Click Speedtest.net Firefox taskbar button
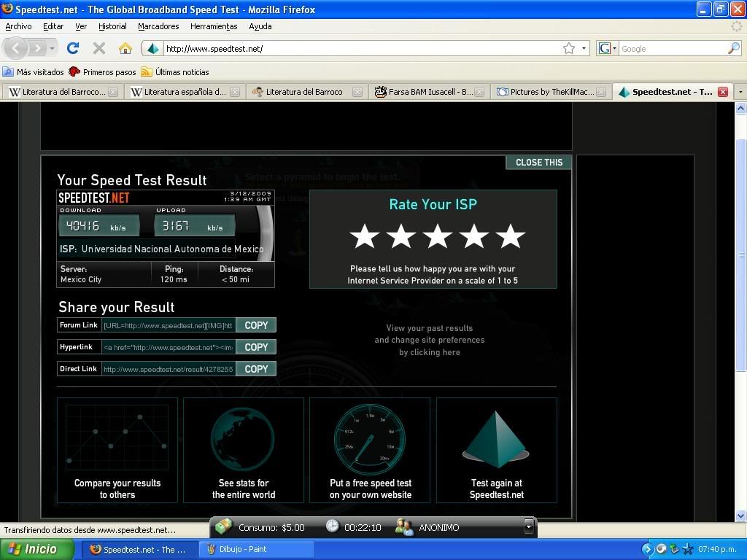 point(139,550)
